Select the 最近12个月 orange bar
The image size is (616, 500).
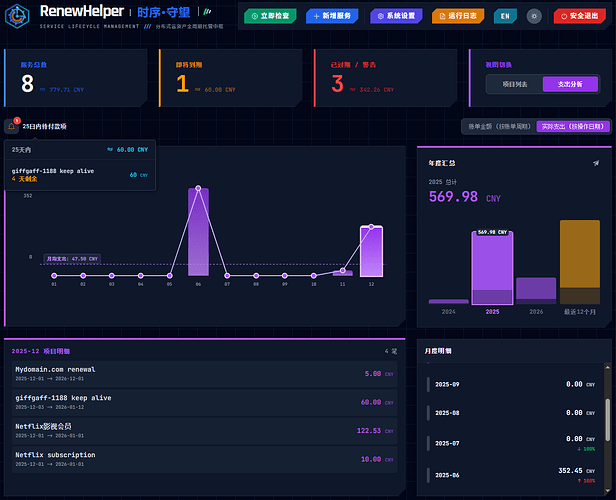tap(580, 262)
